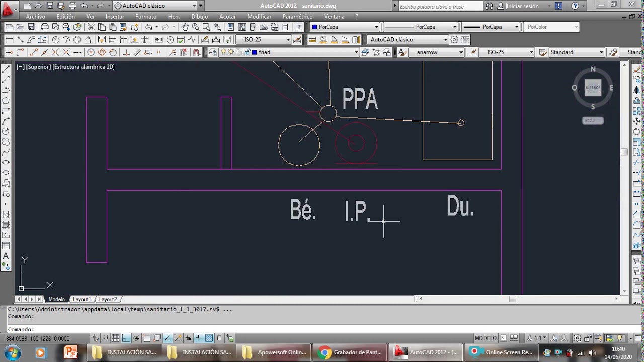
Task: Choose Snap to Center icon
Action: [91, 52]
